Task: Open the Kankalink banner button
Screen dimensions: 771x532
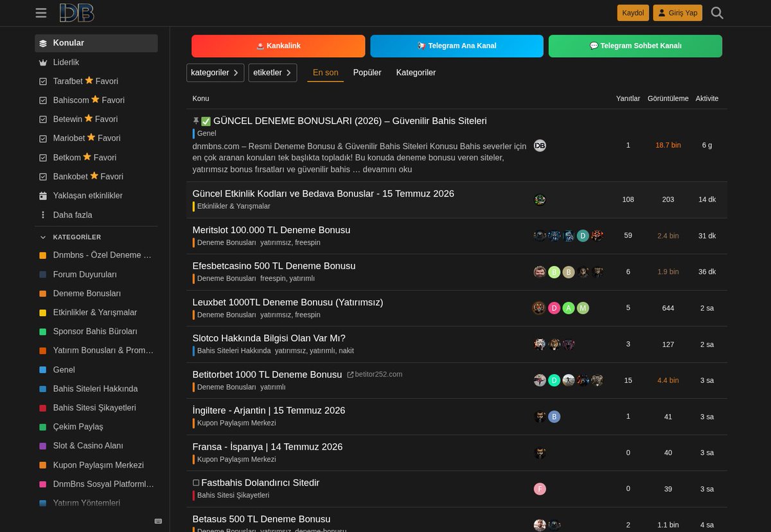Action: click(x=278, y=46)
